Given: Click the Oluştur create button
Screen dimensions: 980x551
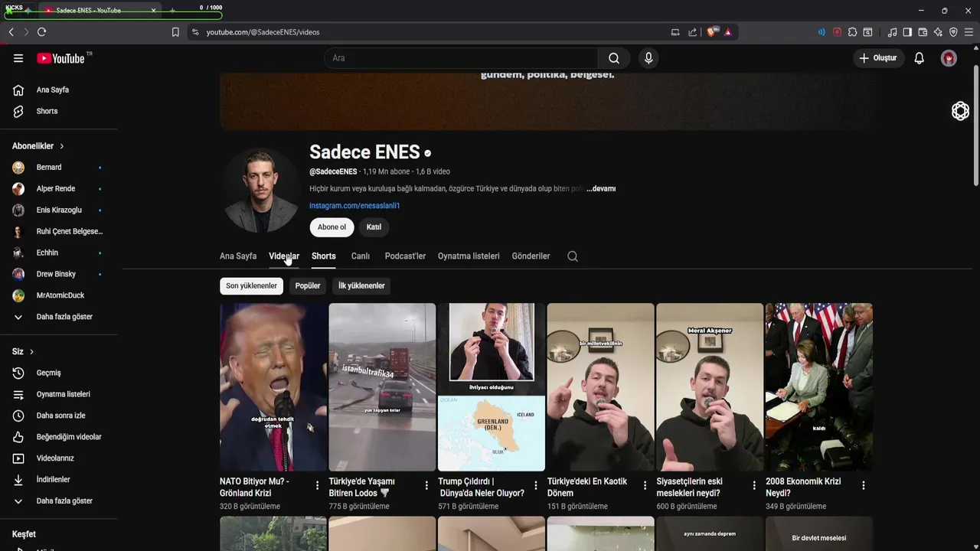Looking at the screenshot, I should 877,58.
